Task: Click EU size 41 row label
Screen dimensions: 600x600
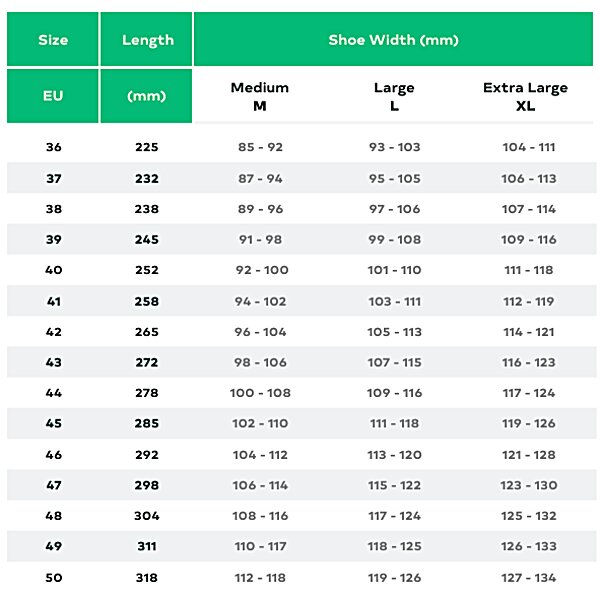Action: click(x=54, y=302)
